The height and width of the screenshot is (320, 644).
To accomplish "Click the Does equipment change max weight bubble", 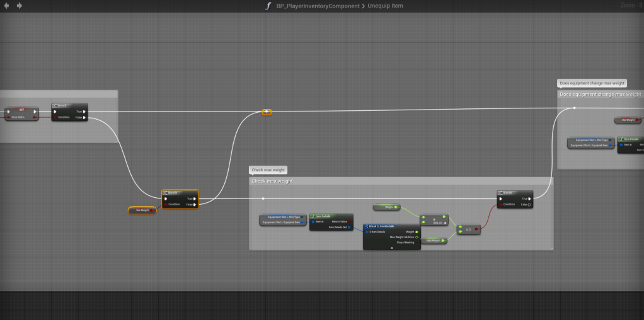I will coord(591,83).
